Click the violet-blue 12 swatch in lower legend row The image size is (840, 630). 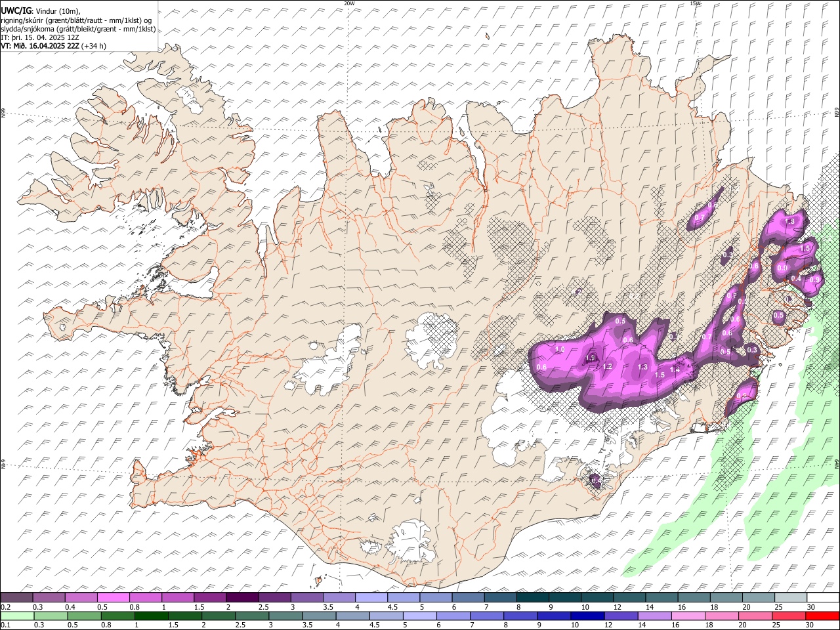(621, 616)
